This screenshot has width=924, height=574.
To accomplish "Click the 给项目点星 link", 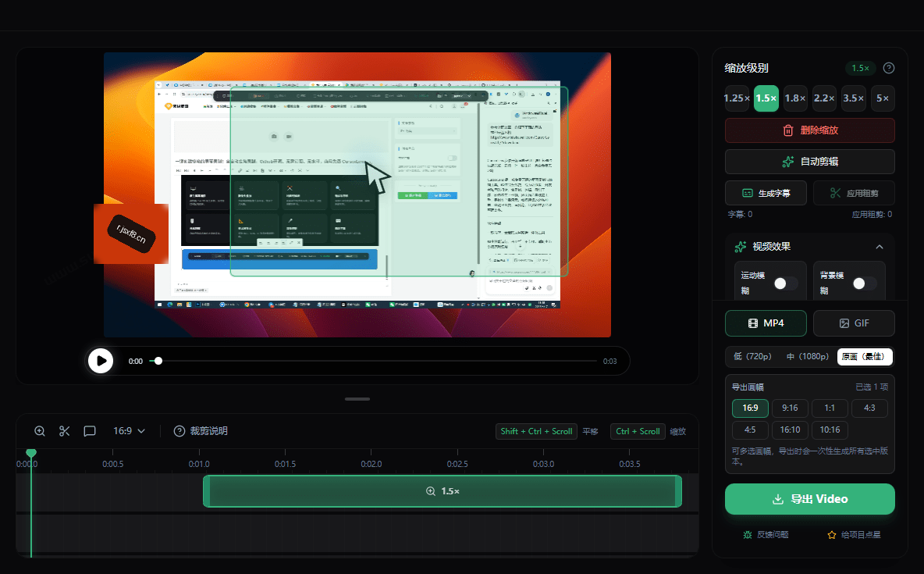I will click(854, 534).
